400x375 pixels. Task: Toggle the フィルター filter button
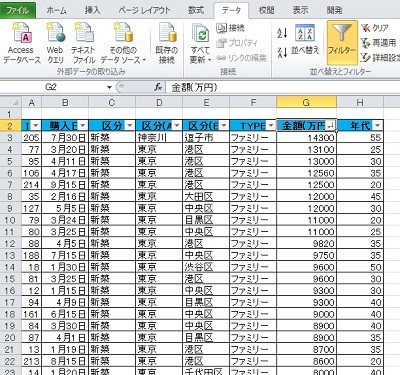pos(342,42)
